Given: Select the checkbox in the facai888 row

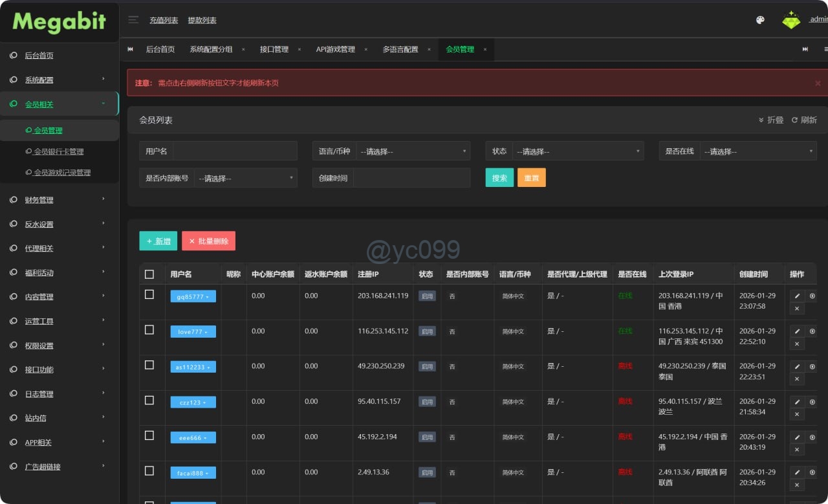Looking at the screenshot, I should point(149,471).
